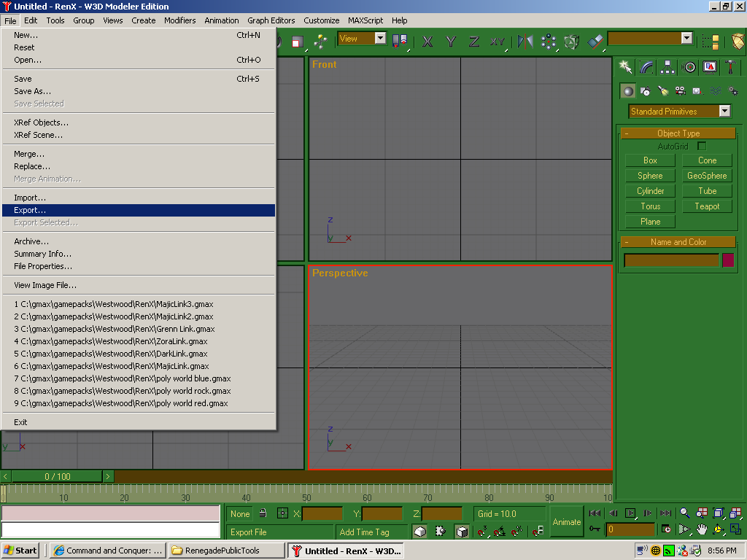Click the Mirror Selected Objects tool

coord(525,42)
